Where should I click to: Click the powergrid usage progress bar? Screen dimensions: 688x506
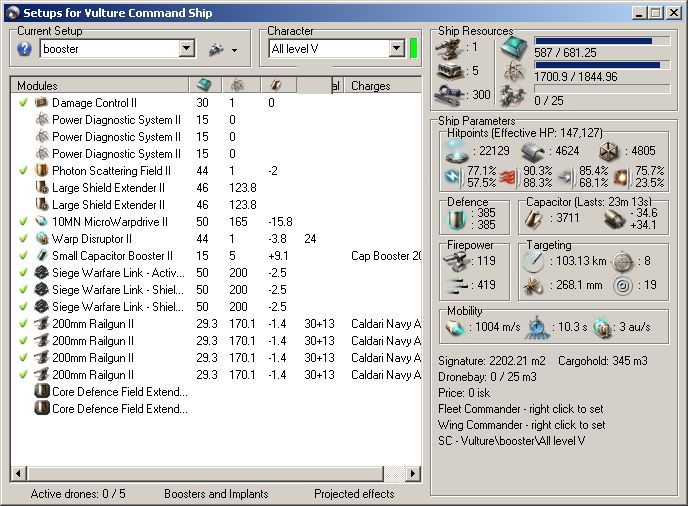602,65
